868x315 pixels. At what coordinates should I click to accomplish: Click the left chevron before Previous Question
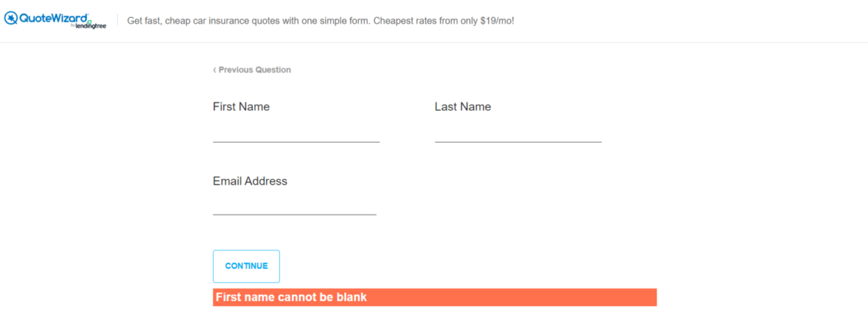[214, 70]
